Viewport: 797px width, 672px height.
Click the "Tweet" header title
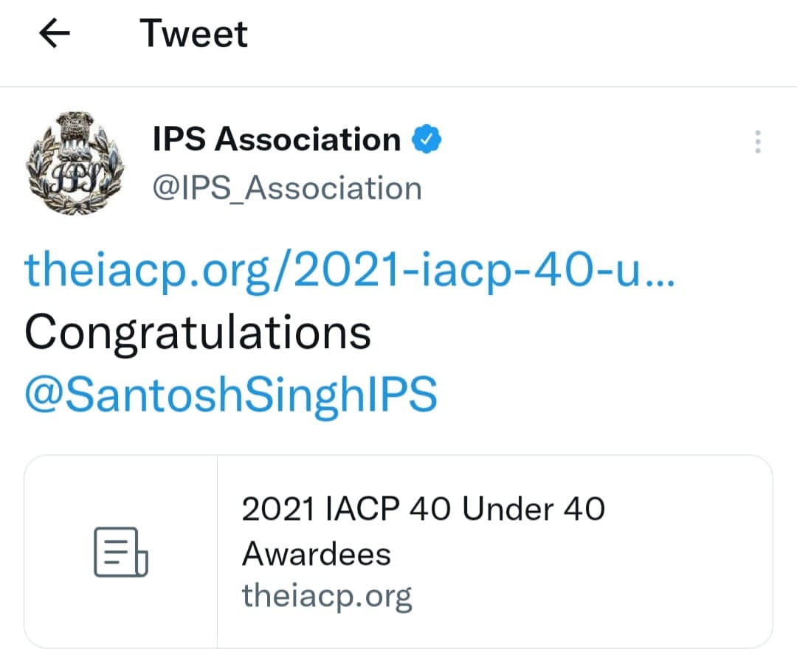click(x=194, y=34)
